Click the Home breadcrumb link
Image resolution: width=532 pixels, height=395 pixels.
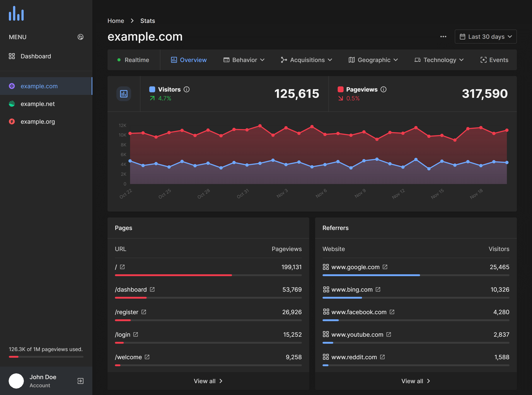(x=116, y=21)
